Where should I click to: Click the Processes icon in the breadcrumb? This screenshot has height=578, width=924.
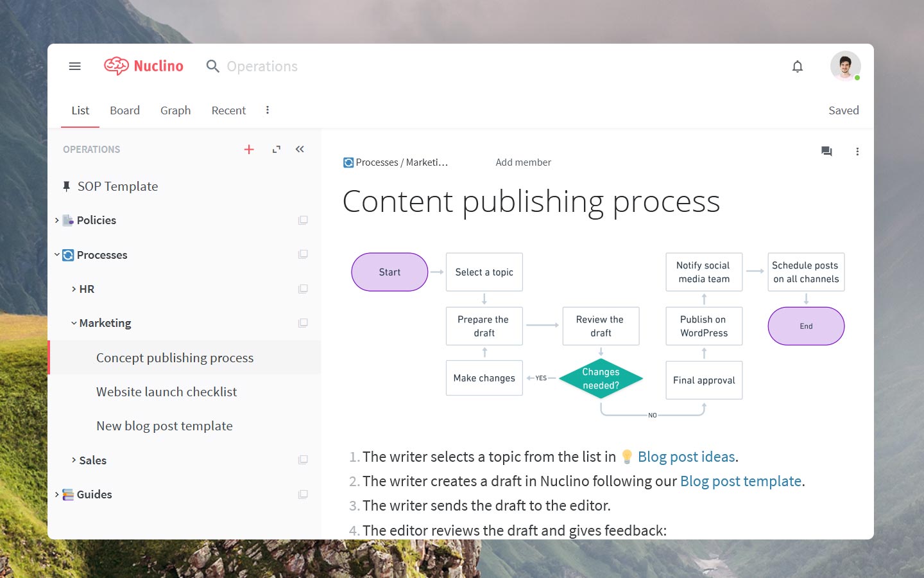pyautogui.click(x=348, y=162)
